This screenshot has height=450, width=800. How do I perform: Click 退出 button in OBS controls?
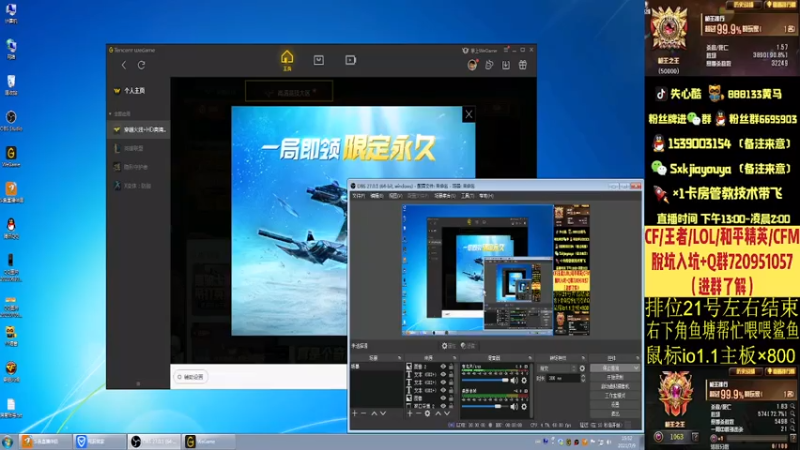[x=615, y=414]
